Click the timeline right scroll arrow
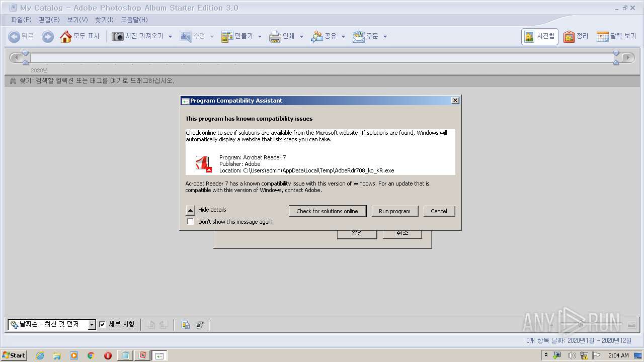The height and width of the screenshot is (362, 644). click(x=628, y=58)
